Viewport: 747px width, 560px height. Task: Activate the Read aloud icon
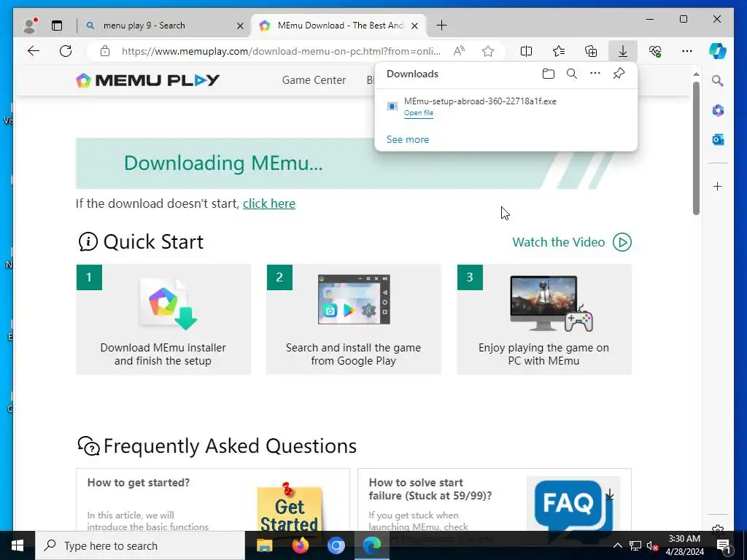pos(459,52)
